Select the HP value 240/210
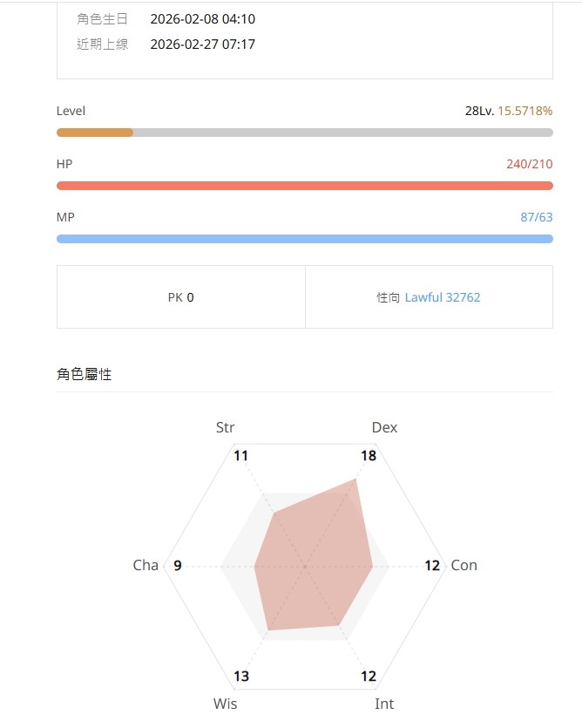 [531, 164]
